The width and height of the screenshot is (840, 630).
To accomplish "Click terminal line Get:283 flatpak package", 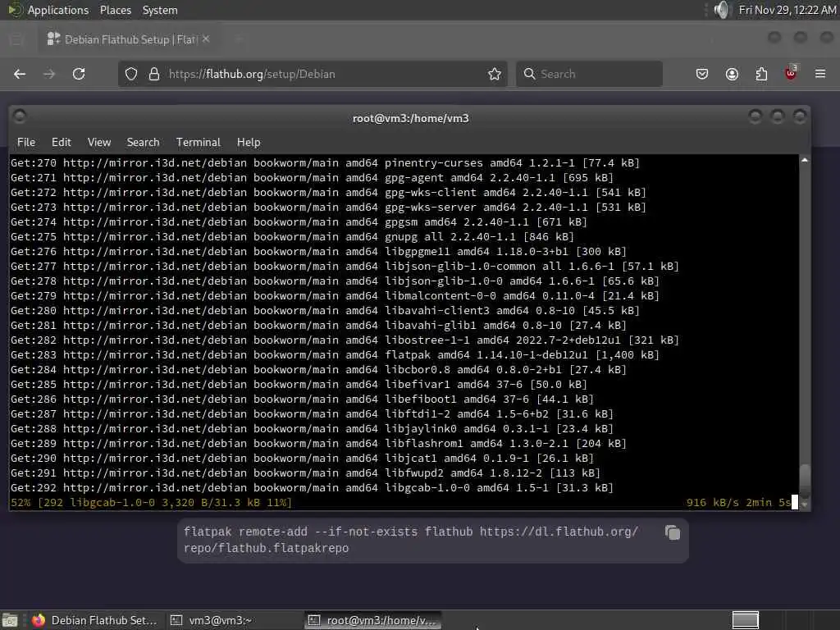I will 335,354.
